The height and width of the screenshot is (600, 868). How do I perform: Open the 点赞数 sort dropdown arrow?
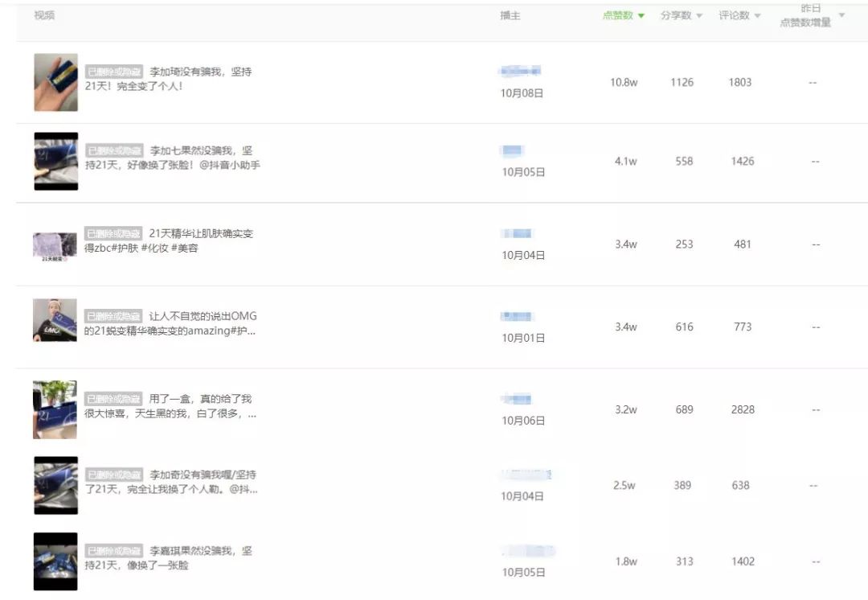click(640, 14)
